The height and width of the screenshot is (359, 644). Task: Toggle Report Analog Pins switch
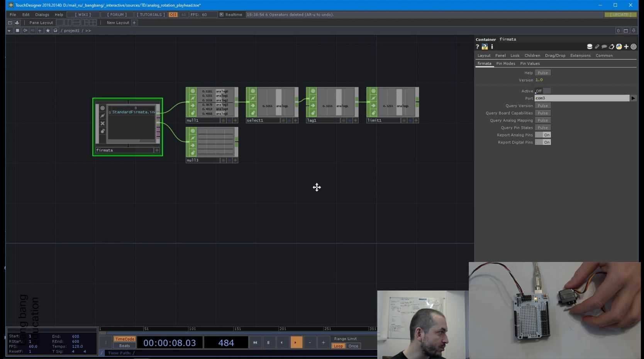(543, 135)
